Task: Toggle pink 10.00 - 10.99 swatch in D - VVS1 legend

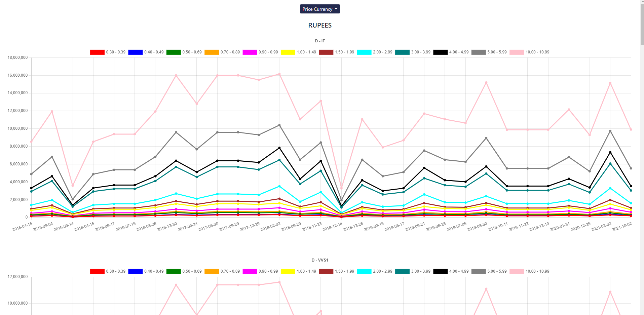Action: pyautogui.click(x=517, y=271)
